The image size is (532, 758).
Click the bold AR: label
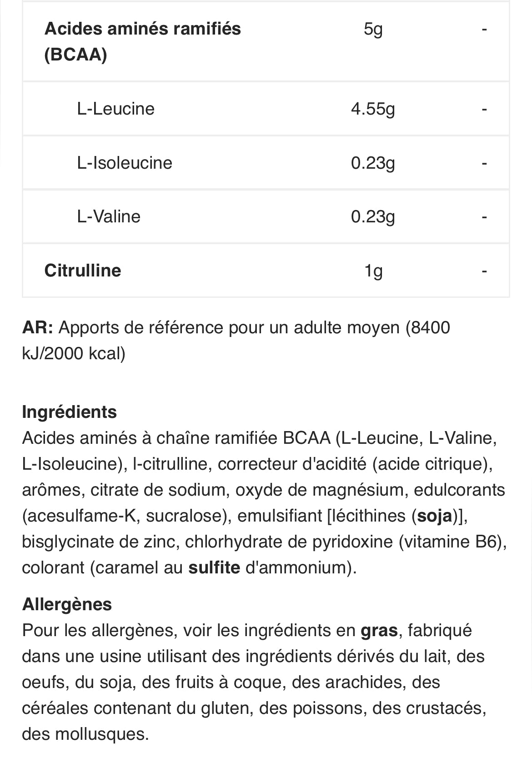37,327
